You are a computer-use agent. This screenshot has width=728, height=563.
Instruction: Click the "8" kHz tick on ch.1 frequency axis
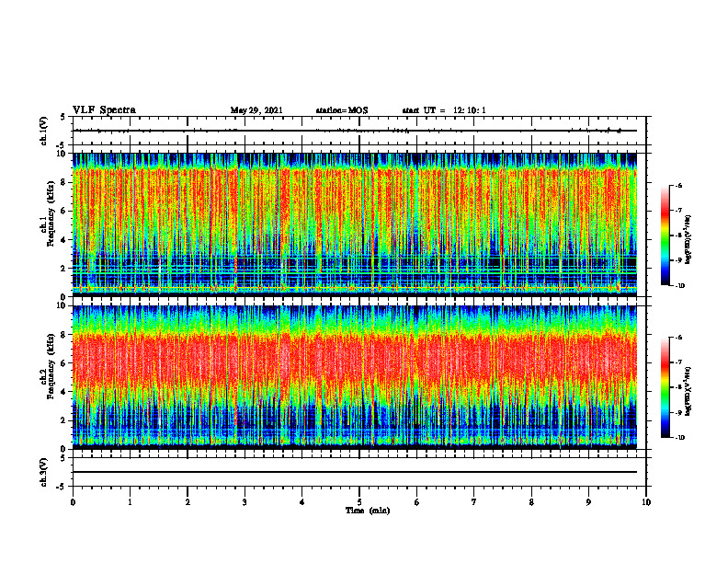click(64, 182)
